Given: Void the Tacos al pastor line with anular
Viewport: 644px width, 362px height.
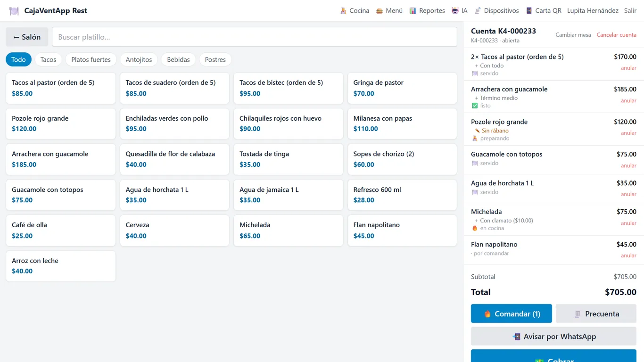Looking at the screenshot, I should (x=628, y=68).
